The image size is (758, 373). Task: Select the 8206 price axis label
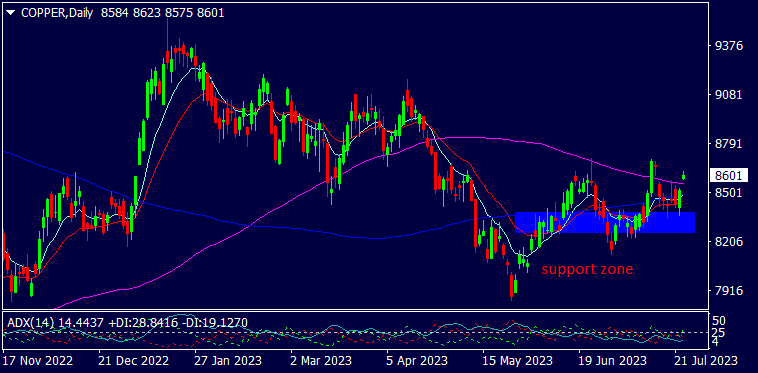tap(729, 241)
